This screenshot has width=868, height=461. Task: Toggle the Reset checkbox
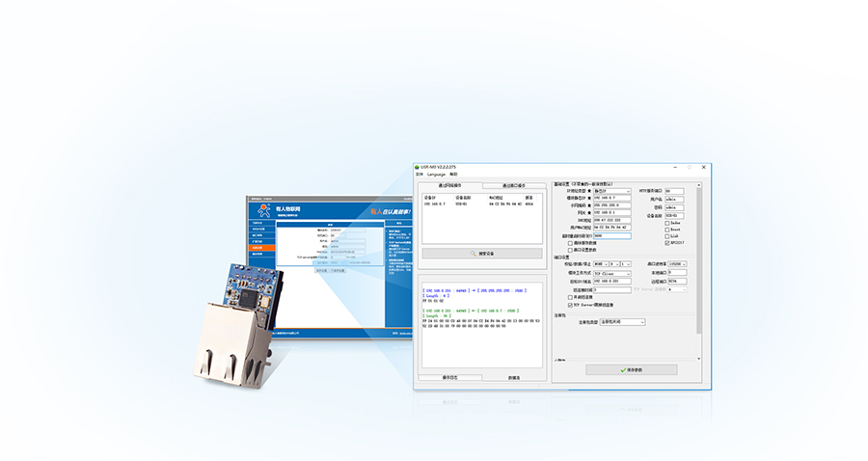667,229
